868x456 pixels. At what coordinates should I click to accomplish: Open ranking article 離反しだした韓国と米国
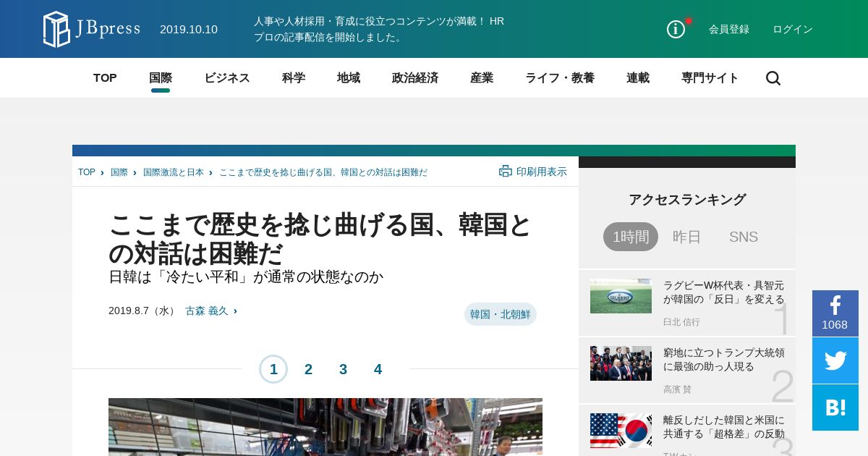pyautogui.click(x=724, y=427)
